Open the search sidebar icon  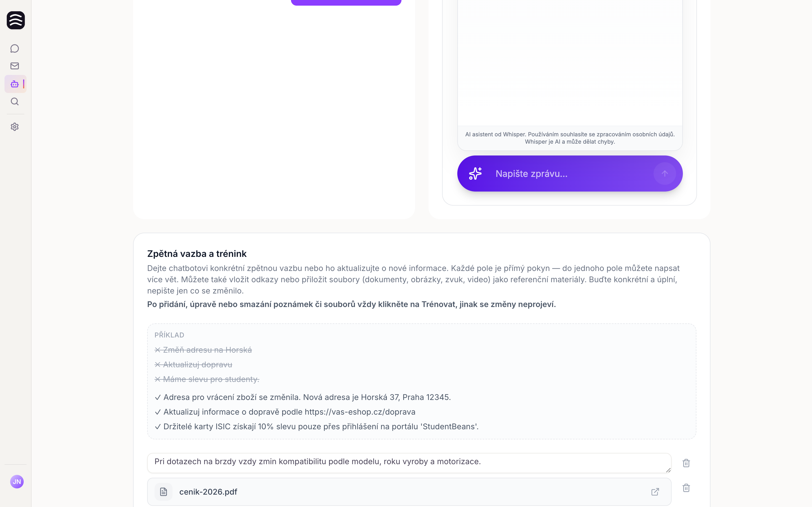[14, 102]
